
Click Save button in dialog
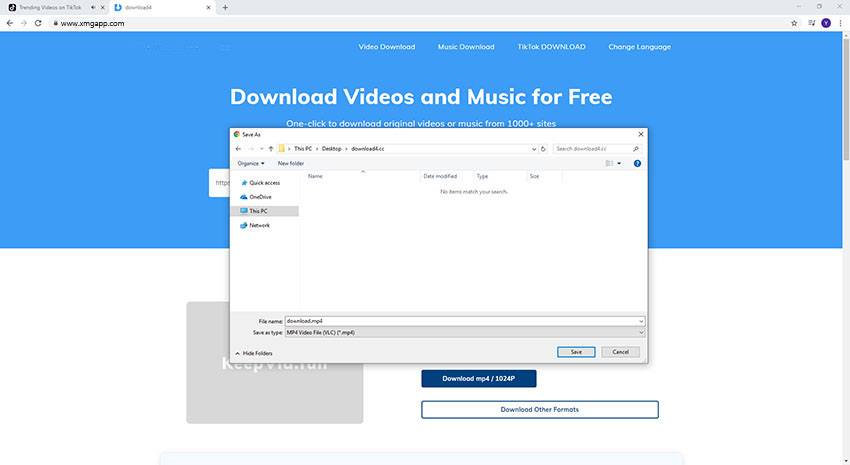[x=576, y=352]
